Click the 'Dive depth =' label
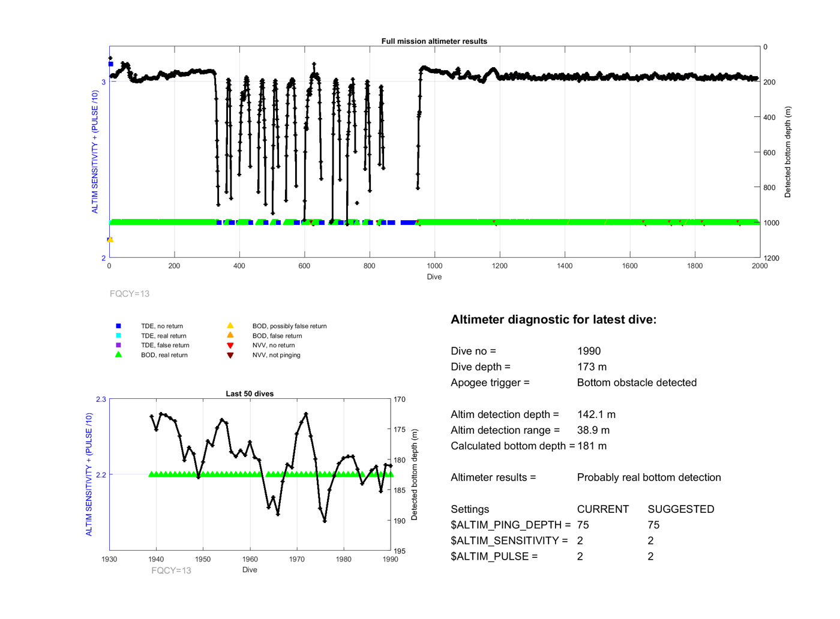This screenshot has height=619, width=840. click(481, 367)
